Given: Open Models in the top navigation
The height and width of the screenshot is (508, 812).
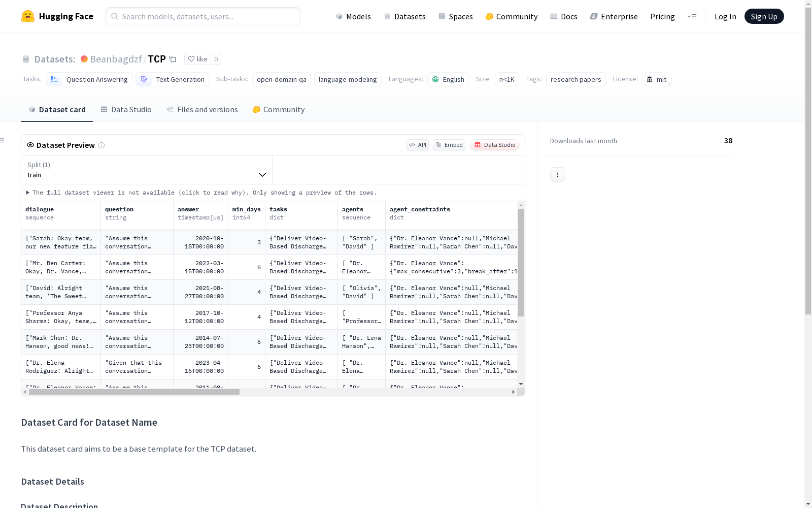Looking at the screenshot, I should tap(353, 16).
